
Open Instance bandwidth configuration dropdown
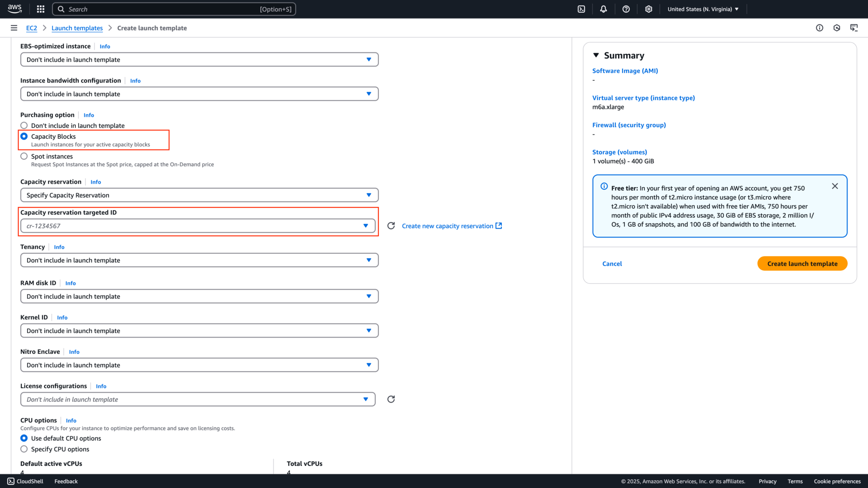tap(199, 94)
